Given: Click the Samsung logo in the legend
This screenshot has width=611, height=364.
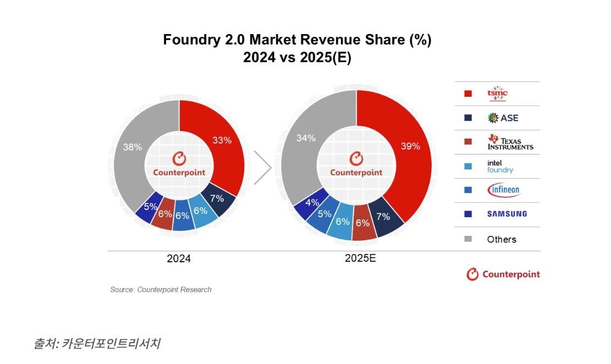Looking at the screenshot, I should point(507,214).
